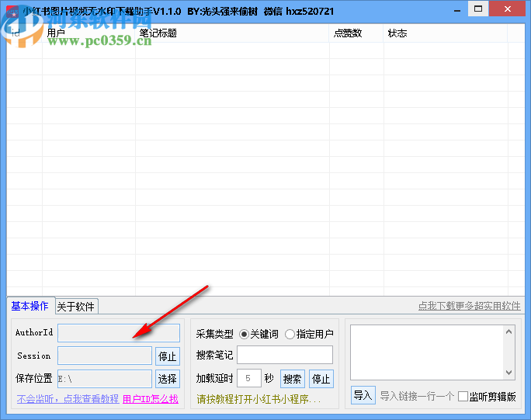The image size is (531, 420).
Task: Enable the 监听剪辑版 checkbox
Action: click(x=463, y=396)
